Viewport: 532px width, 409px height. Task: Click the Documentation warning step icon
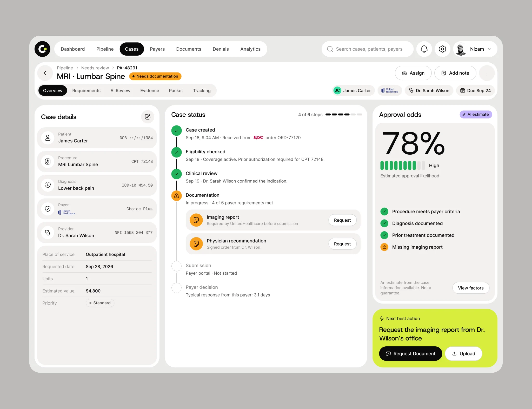[x=177, y=196]
